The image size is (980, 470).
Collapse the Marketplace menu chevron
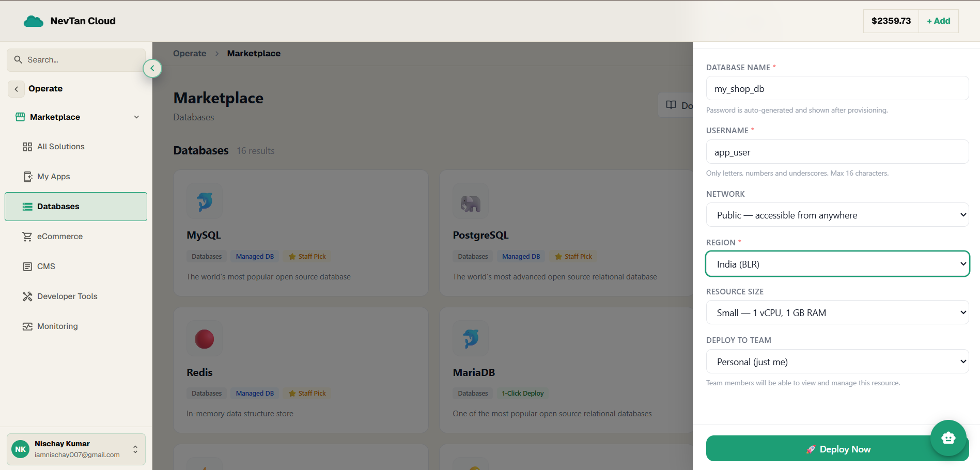coord(136,117)
